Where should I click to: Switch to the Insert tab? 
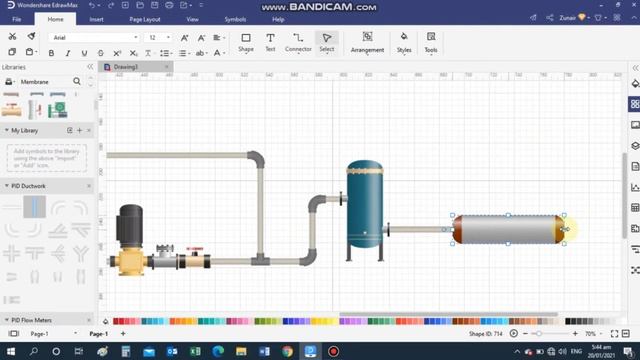click(96, 19)
